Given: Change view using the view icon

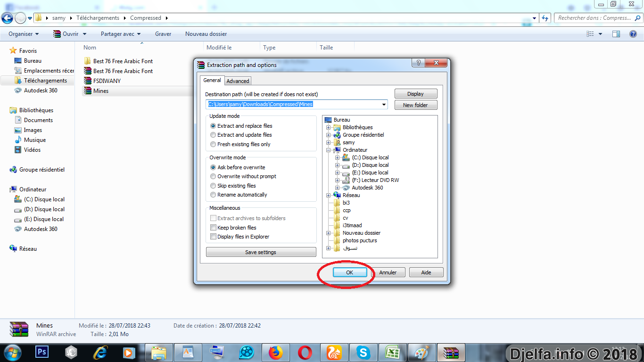Looking at the screenshot, I should (x=590, y=34).
